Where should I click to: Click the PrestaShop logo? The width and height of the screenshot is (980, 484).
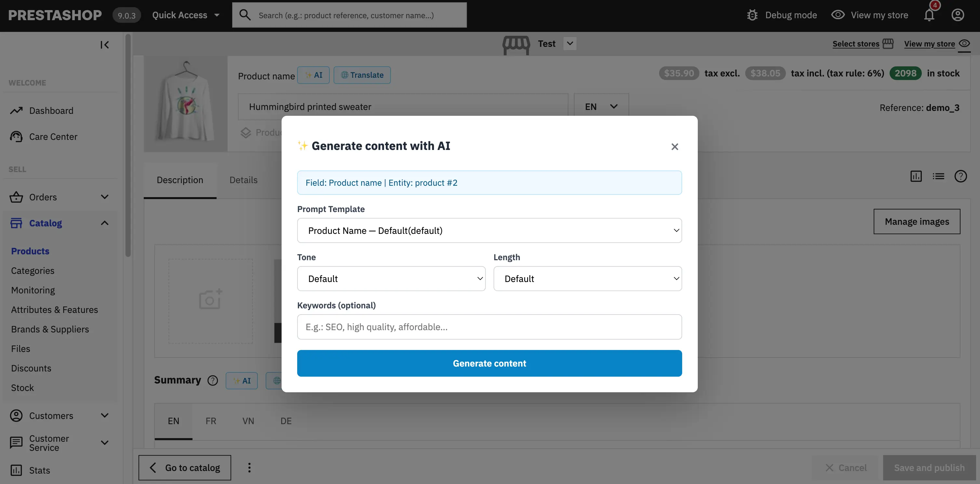click(55, 15)
